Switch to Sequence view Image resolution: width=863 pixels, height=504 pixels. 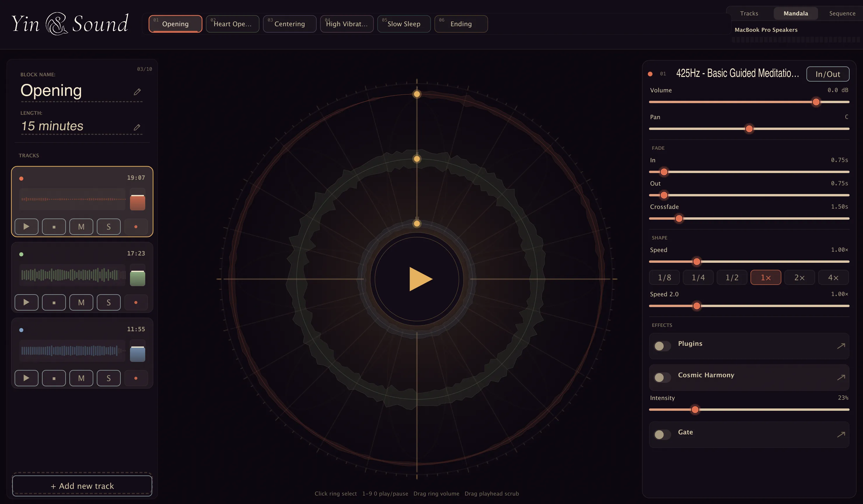click(842, 13)
